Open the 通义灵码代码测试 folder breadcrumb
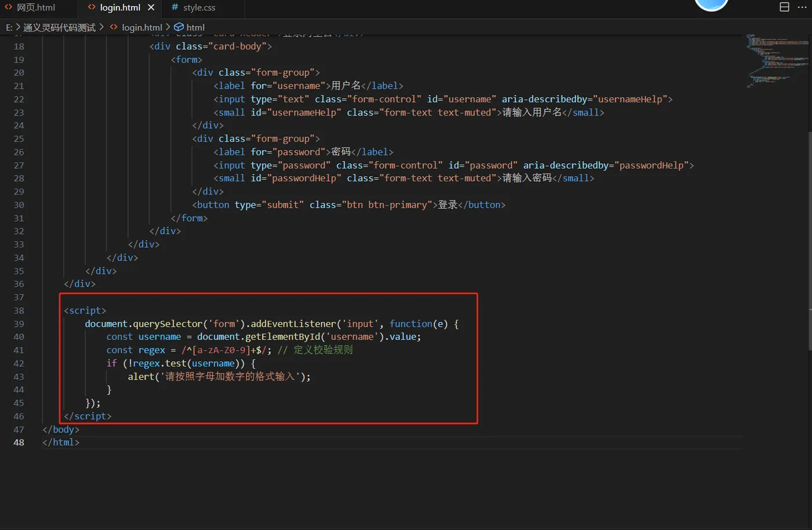The image size is (812, 530). 59,27
